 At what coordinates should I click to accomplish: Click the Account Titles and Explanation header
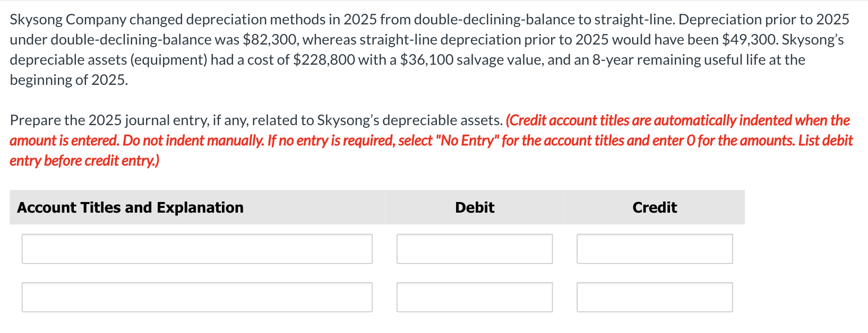pos(130,207)
